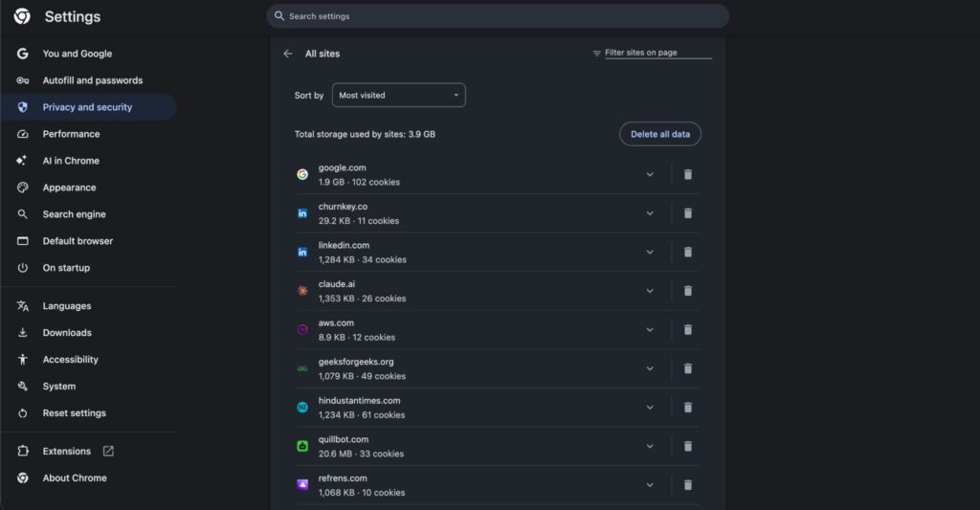Screen dimensions: 980x510
Task: Expand quillbot.com site details
Action: point(650,446)
